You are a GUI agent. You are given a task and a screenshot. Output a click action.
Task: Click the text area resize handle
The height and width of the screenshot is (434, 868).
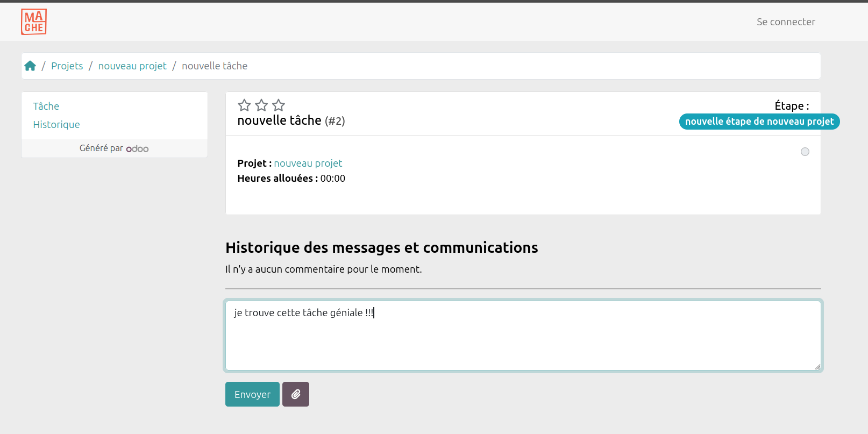pos(817,367)
